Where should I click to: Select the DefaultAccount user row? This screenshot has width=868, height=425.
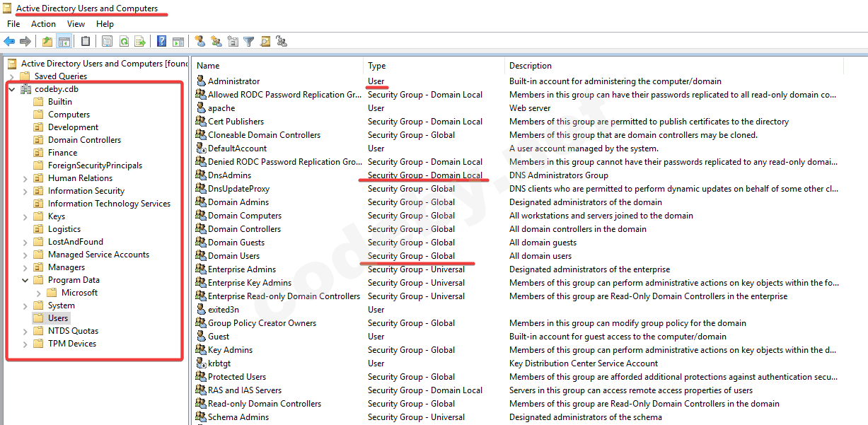coord(519,149)
